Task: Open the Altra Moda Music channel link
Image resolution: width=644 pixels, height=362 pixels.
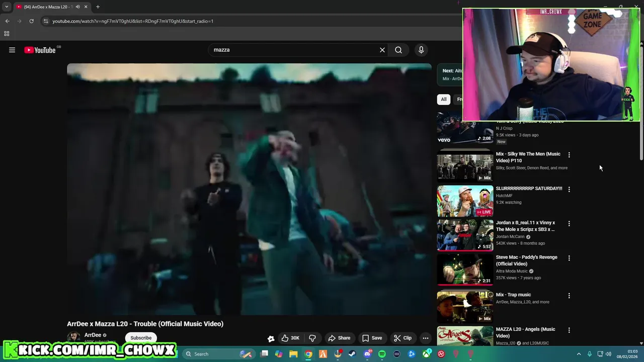Action: click(x=512, y=271)
